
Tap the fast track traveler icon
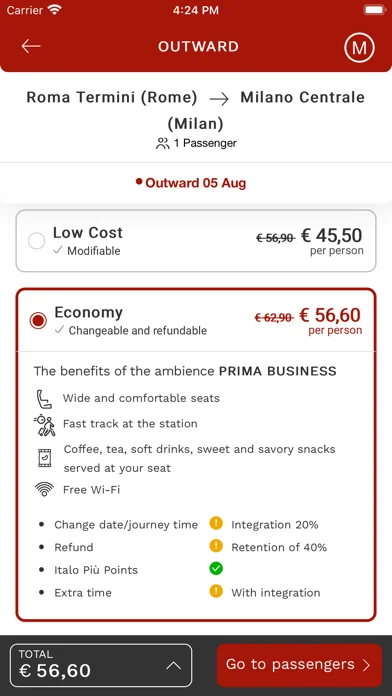pyautogui.click(x=44, y=425)
